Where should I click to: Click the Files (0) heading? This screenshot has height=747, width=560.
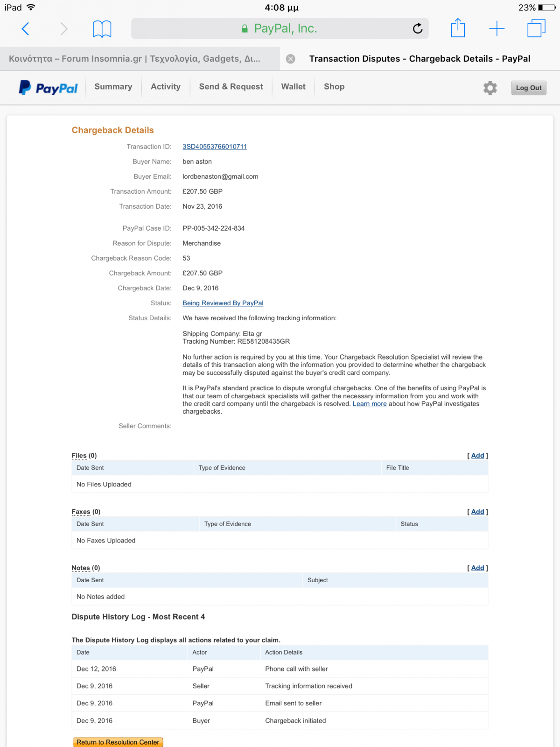click(84, 456)
